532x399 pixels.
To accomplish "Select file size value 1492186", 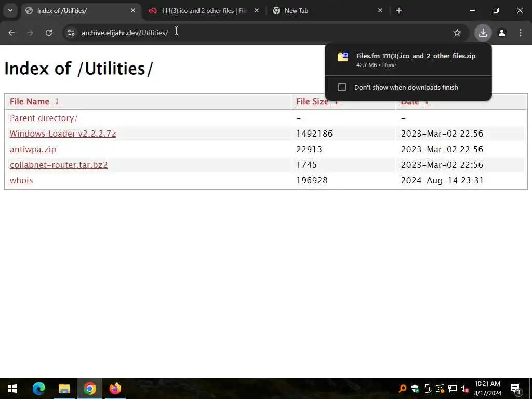I will tap(314, 134).
